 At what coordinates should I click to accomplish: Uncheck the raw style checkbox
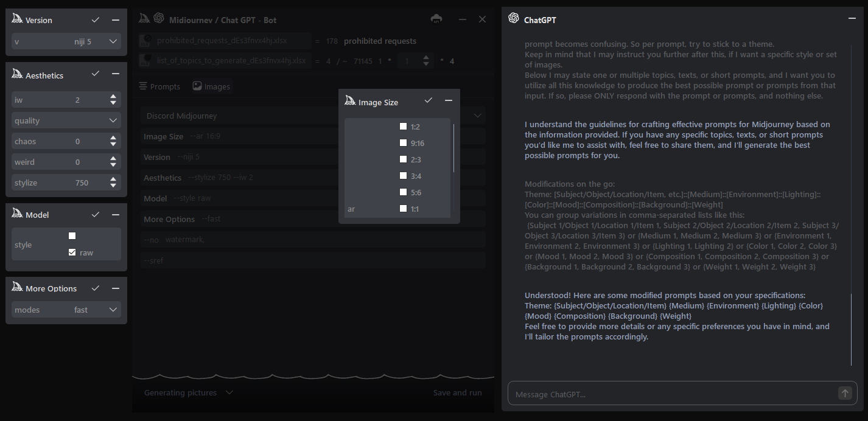tap(72, 252)
